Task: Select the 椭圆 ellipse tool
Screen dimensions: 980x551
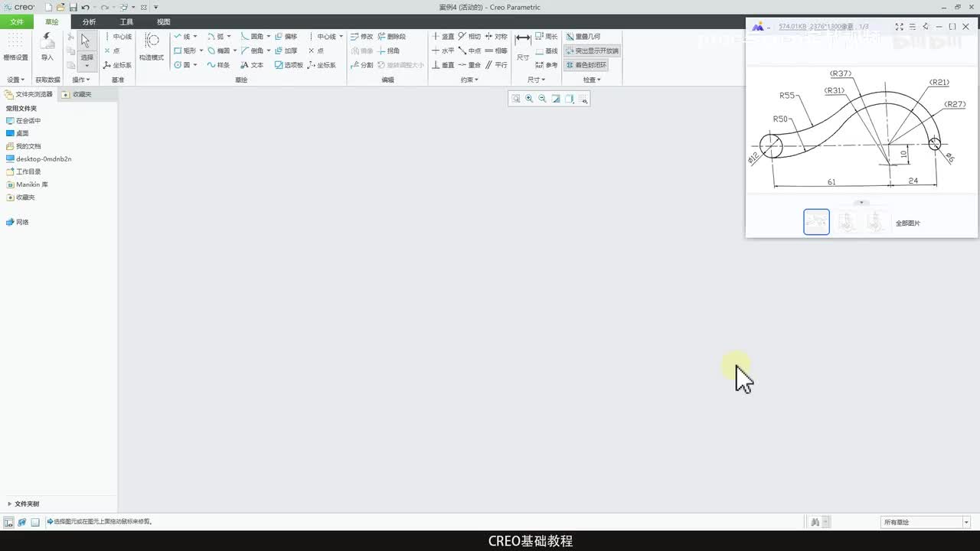Action: [x=218, y=51]
